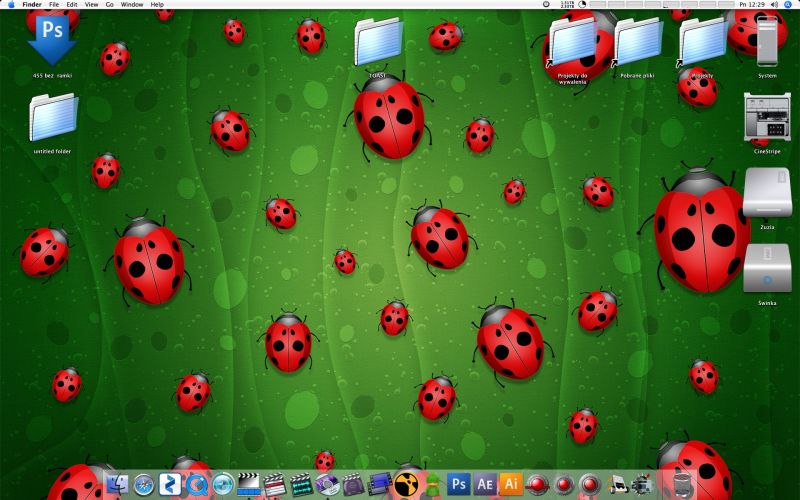
Task: Open the Edit menu
Action: click(x=72, y=4)
